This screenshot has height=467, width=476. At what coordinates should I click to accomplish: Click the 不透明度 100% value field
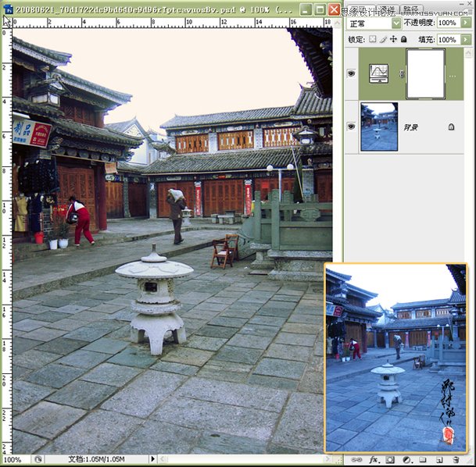(x=449, y=23)
